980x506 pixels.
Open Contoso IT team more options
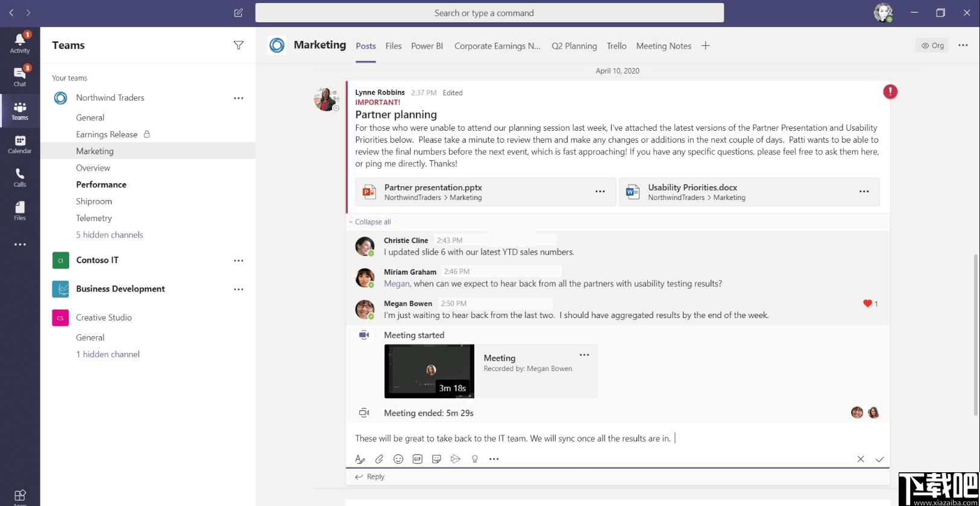point(239,261)
